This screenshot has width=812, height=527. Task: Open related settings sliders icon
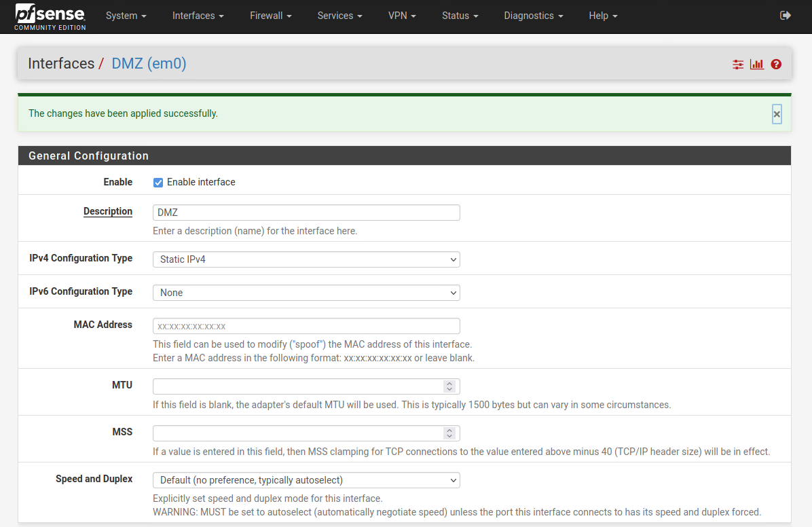[x=738, y=65]
